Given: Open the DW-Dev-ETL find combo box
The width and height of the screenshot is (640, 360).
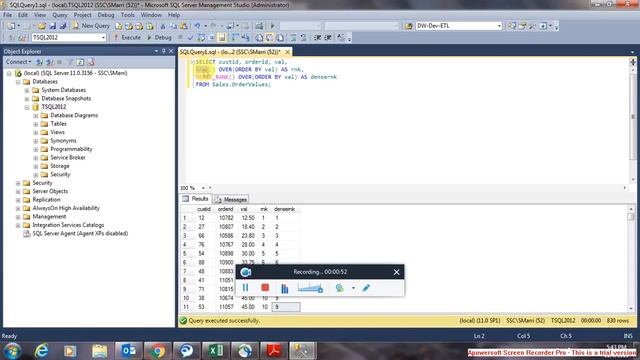Looking at the screenshot, I should (499, 26).
